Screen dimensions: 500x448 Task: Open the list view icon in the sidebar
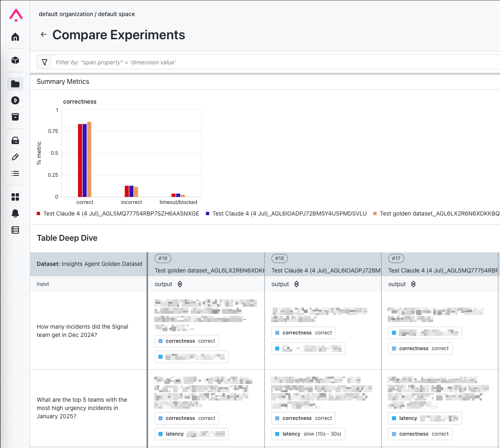pos(15,173)
